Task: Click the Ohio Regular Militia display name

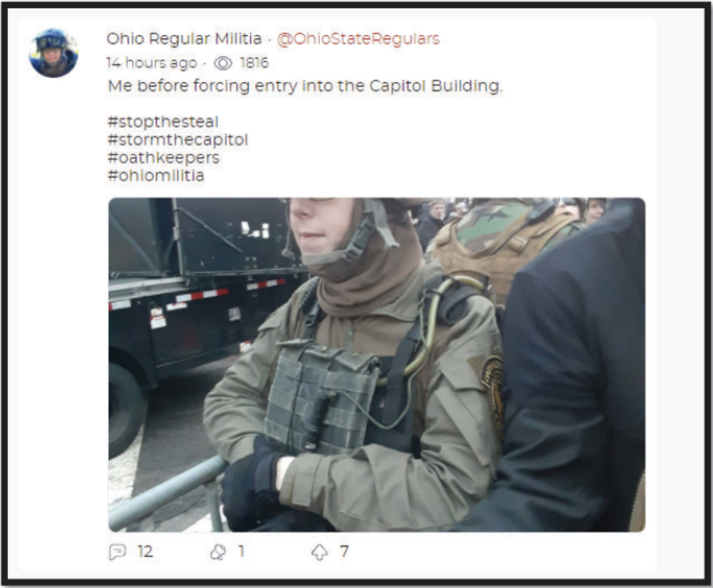Action: [184, 39]
